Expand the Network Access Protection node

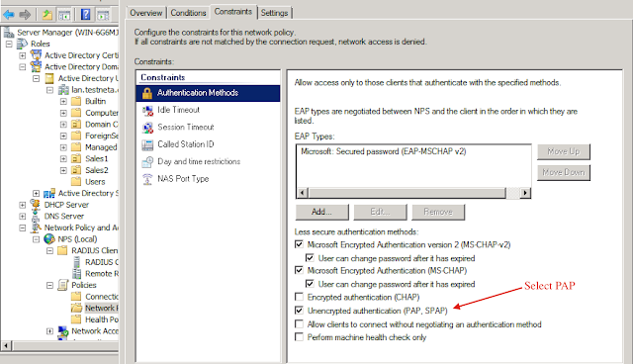49,331
